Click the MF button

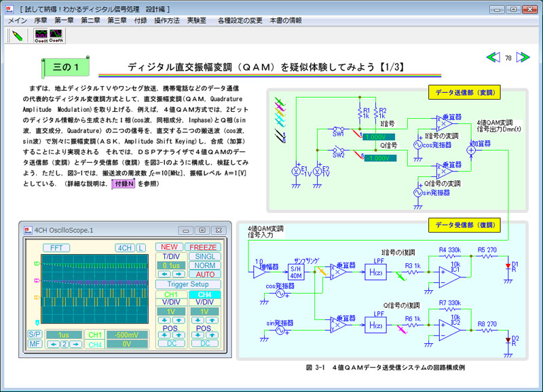35,344
